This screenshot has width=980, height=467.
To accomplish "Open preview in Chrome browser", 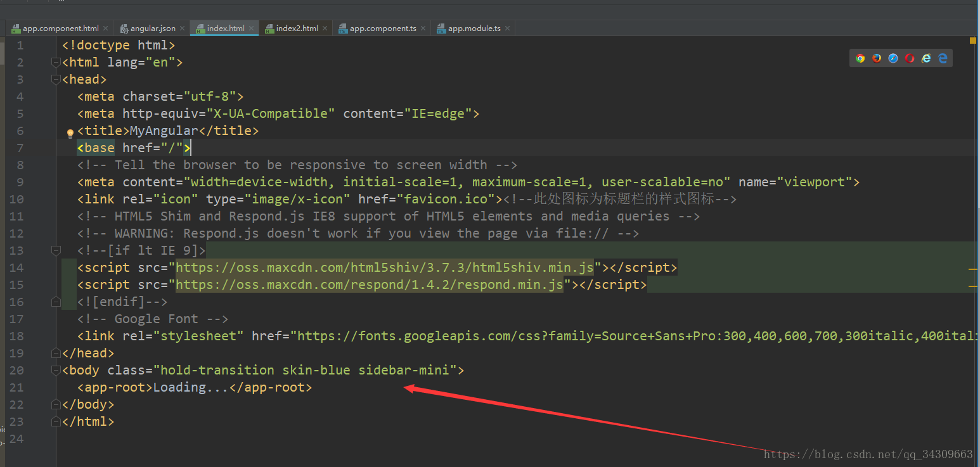I will (860, 58).
